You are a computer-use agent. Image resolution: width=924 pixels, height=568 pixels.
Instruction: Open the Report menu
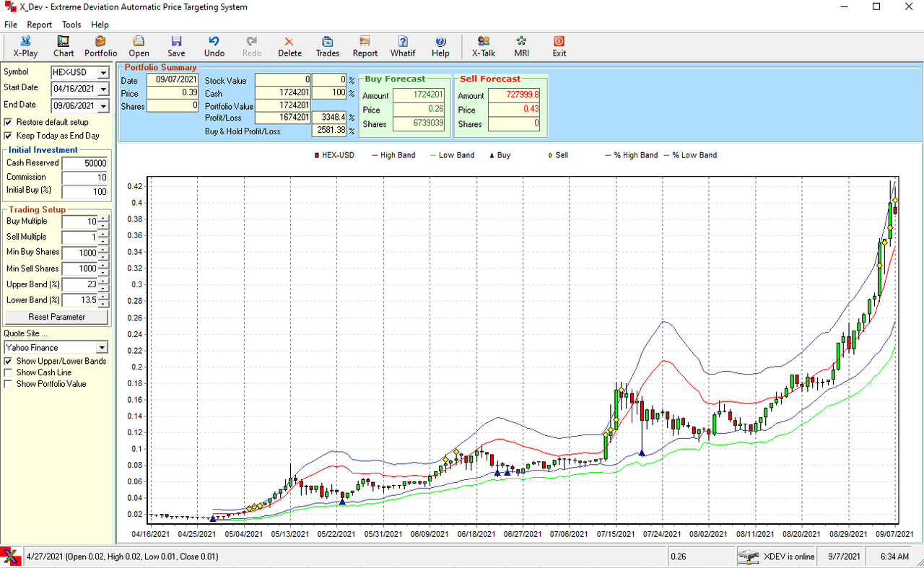point(39,24)
